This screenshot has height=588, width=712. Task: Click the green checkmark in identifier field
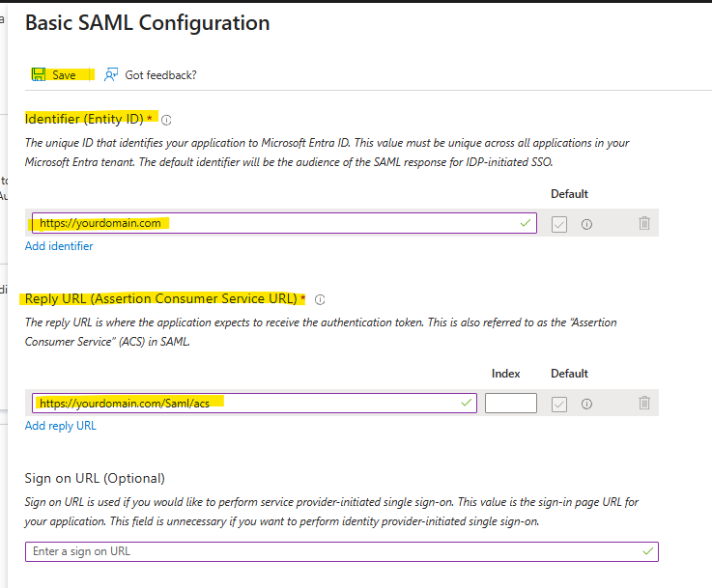pyautogui.click(x=526, y=223)
